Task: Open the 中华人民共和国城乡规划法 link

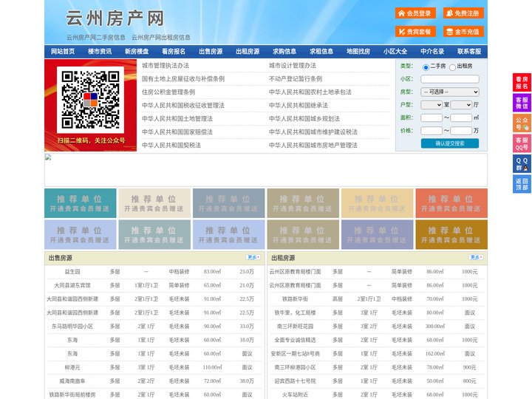Action: 304,118
